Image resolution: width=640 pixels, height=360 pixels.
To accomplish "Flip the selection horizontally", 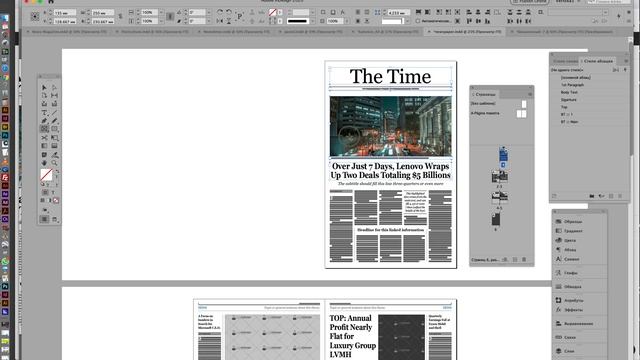I will click(x=220, y=21).
